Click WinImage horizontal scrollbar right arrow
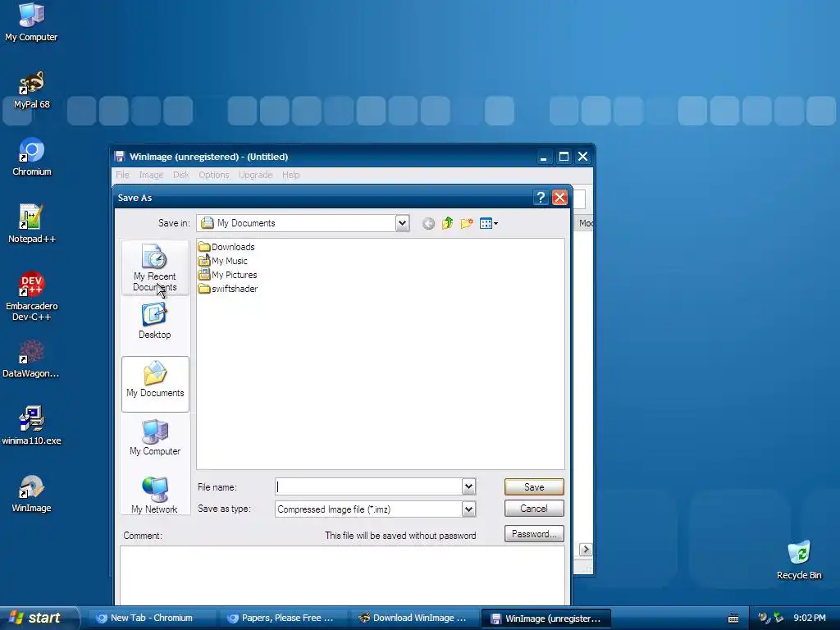 [x=586, y=549]
